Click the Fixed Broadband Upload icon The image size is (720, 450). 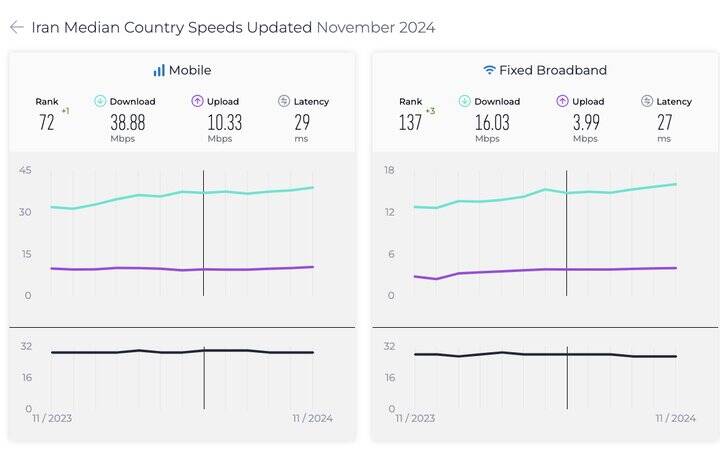click(562, 101)
